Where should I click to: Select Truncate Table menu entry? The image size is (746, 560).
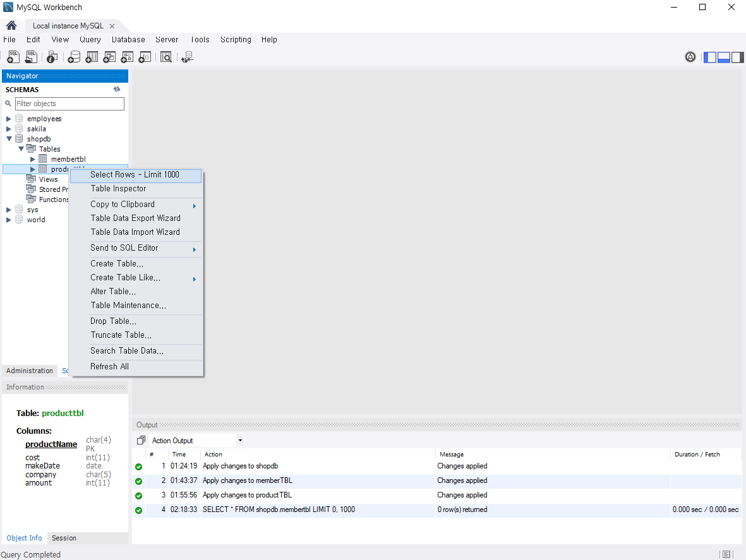click(136, 335)
